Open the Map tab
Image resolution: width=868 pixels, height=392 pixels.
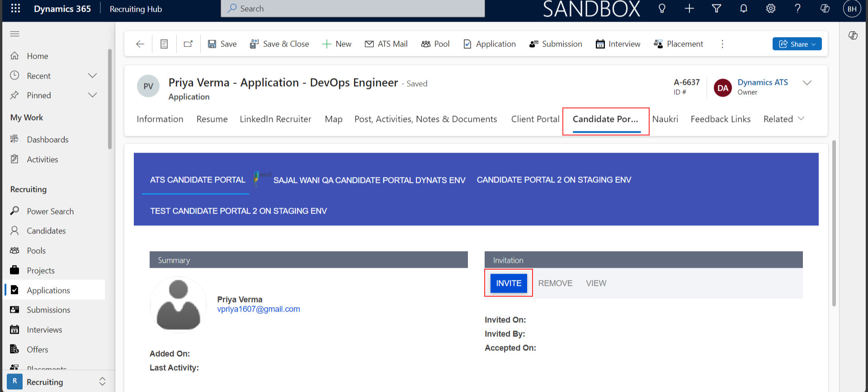[x=334, y=119]
